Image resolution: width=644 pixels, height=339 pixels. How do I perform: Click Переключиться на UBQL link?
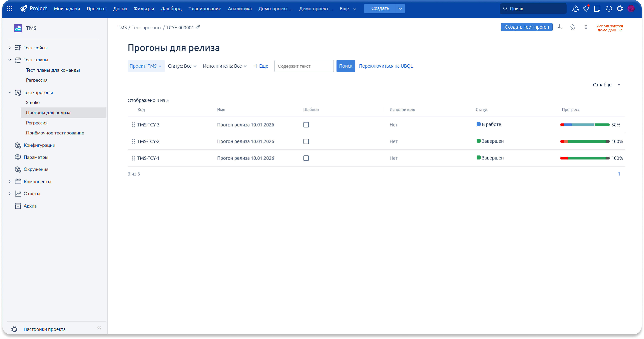coord(386,66)
